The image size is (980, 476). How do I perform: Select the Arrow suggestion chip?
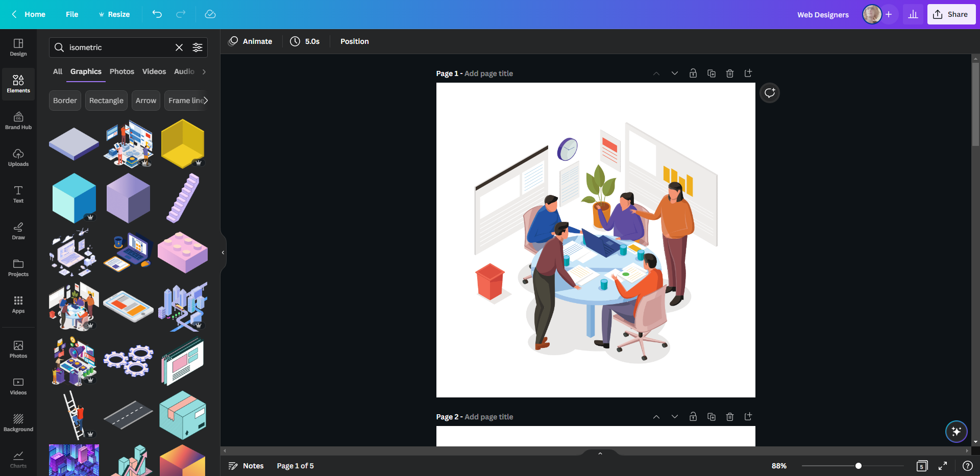coord(146,101)
